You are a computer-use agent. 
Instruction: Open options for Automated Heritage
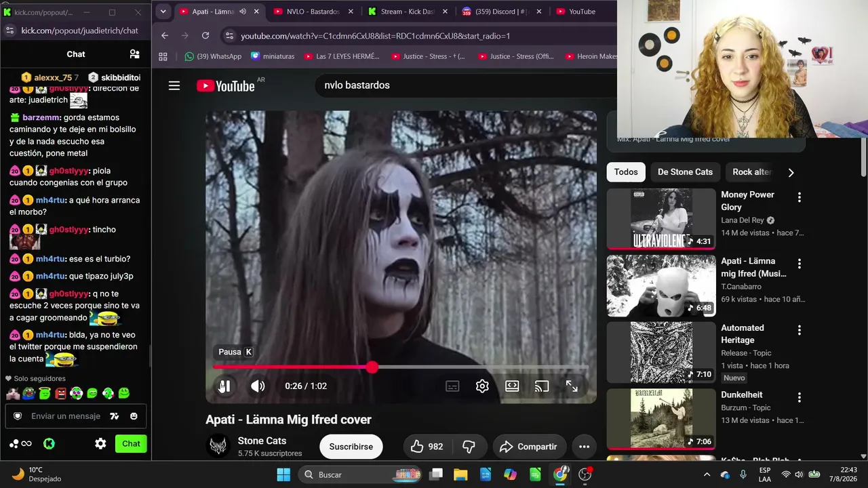click(x=800, y=331)
